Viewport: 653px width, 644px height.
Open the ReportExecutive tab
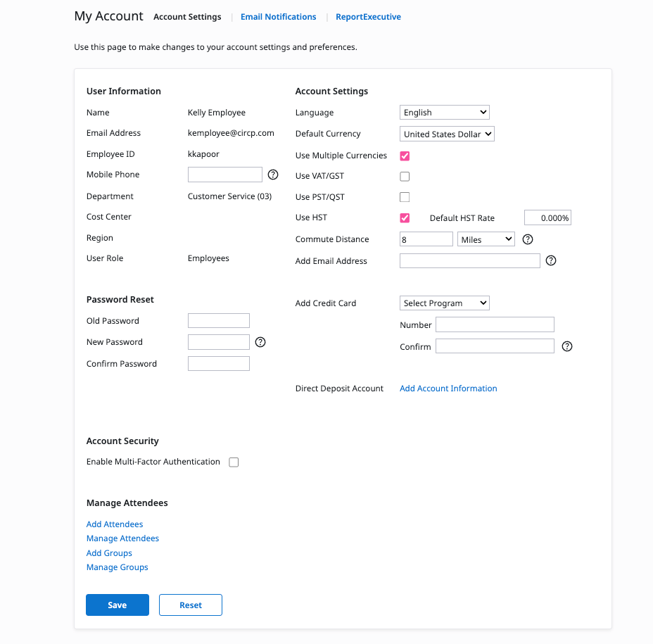click(x=368, y=17)
